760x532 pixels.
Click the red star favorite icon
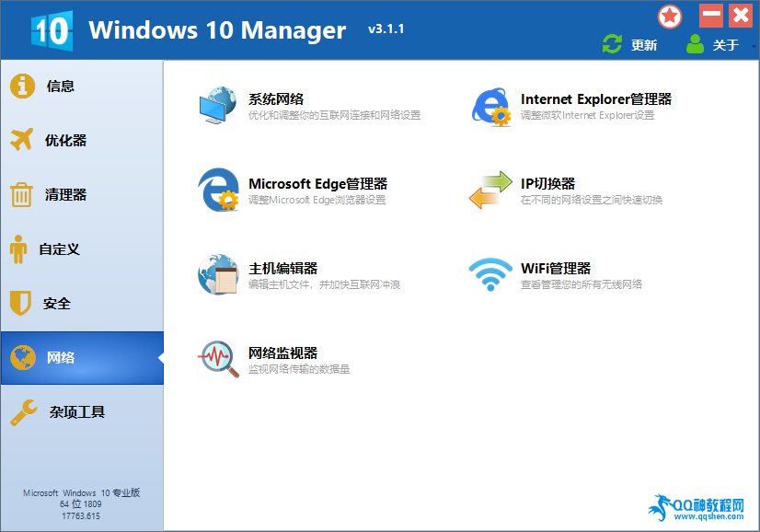670,17
